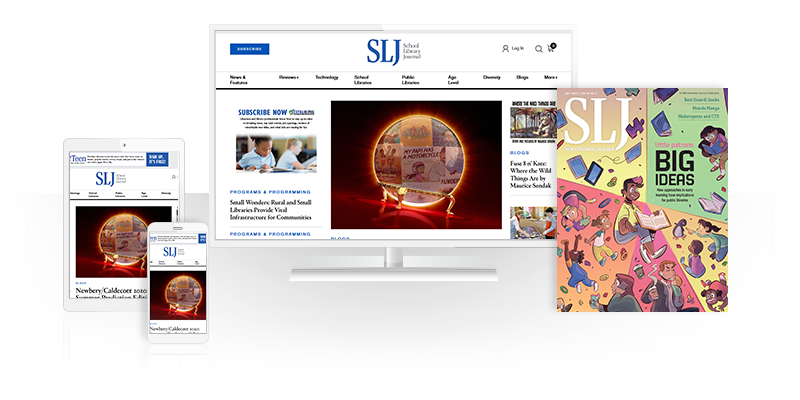This screenshot has width=800, height=400.
Task: Expand the Reviews+ menu
Action: 289,77
